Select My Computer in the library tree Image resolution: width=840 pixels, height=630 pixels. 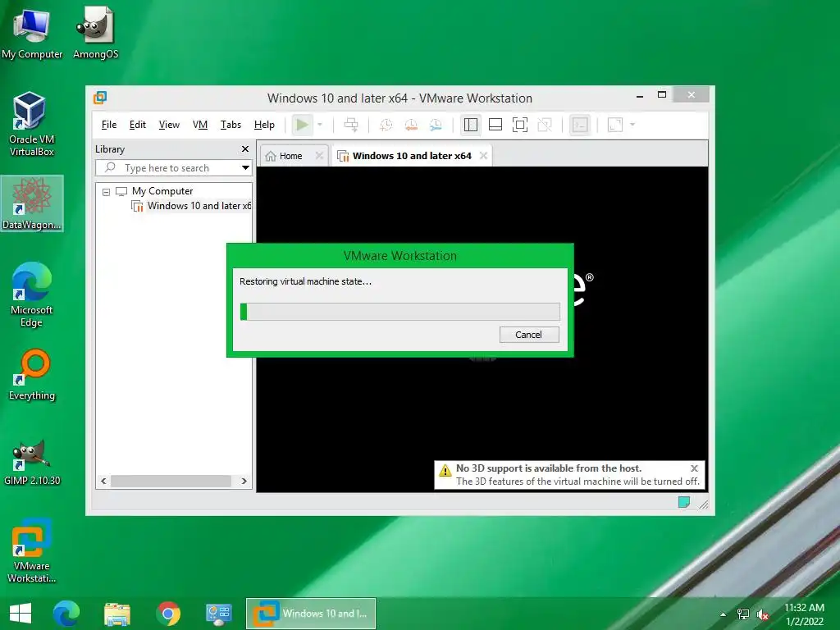[x=162, y=191]
